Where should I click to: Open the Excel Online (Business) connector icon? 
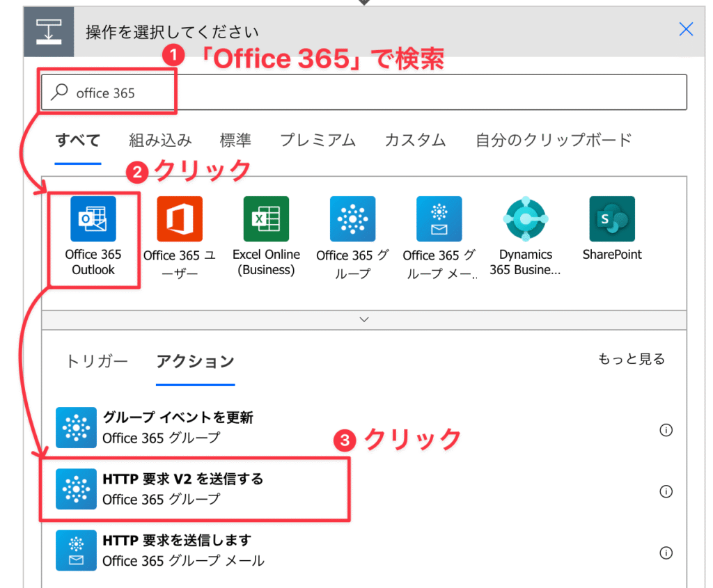[266, 218]
